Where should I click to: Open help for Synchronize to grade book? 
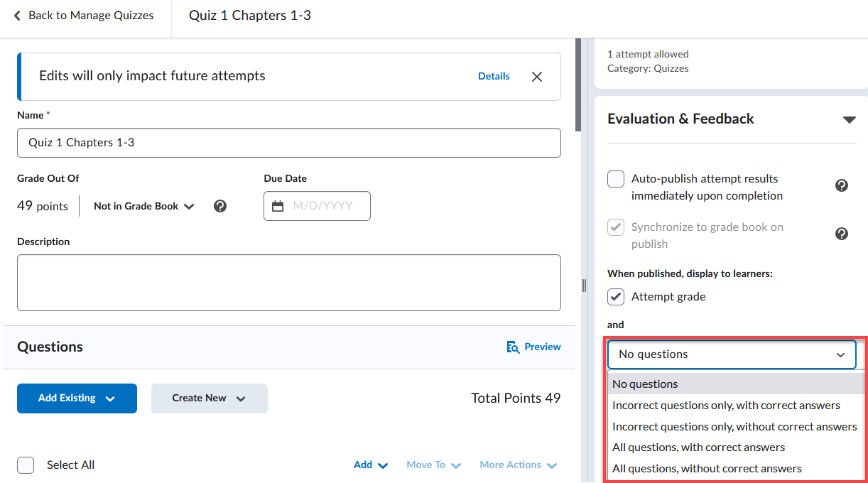(842, 234)
